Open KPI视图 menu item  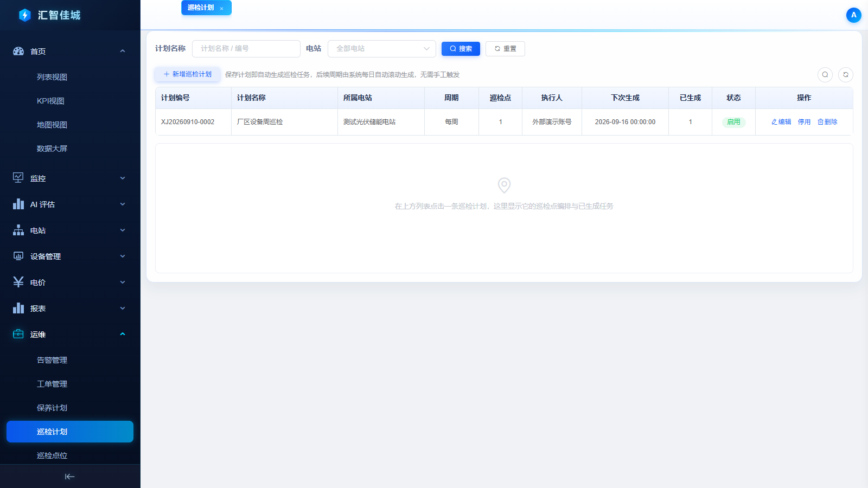pos(50,101)
